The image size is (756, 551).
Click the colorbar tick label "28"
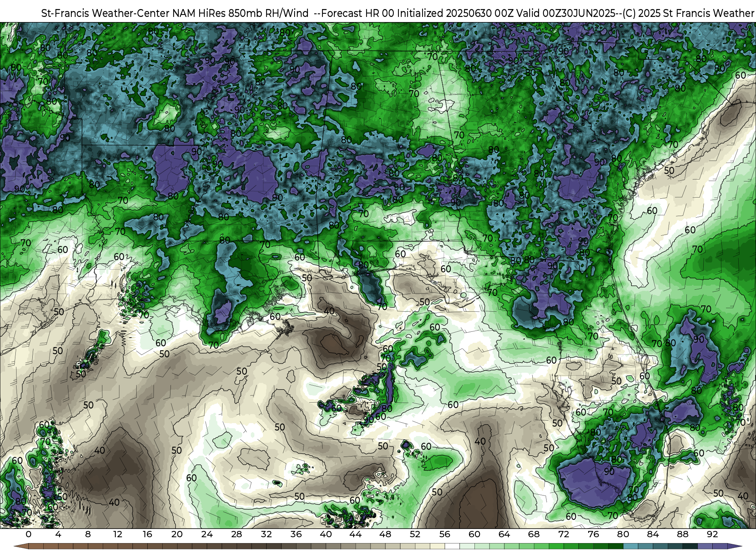(x=237, y=534)
